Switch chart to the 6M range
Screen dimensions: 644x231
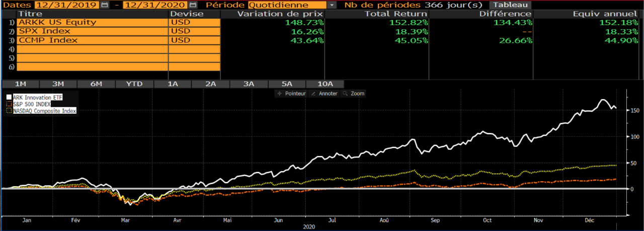[x=96, y=84]
